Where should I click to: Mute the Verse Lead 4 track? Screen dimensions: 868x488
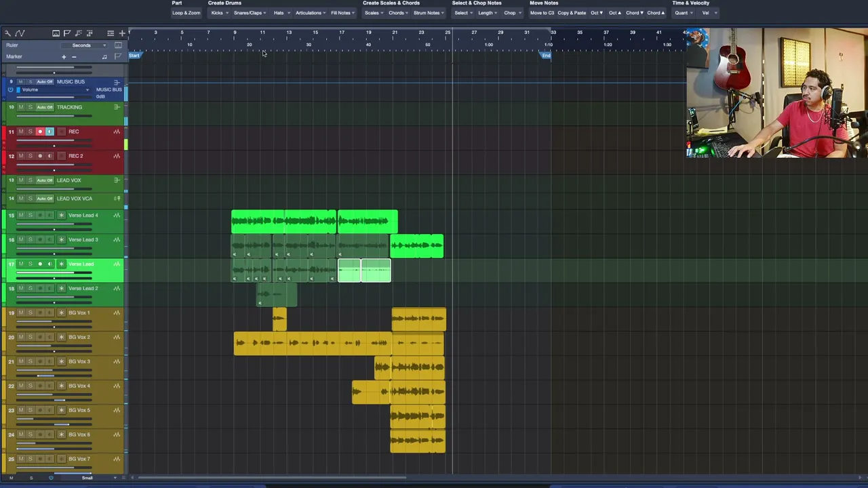click(x=20, y=216)
